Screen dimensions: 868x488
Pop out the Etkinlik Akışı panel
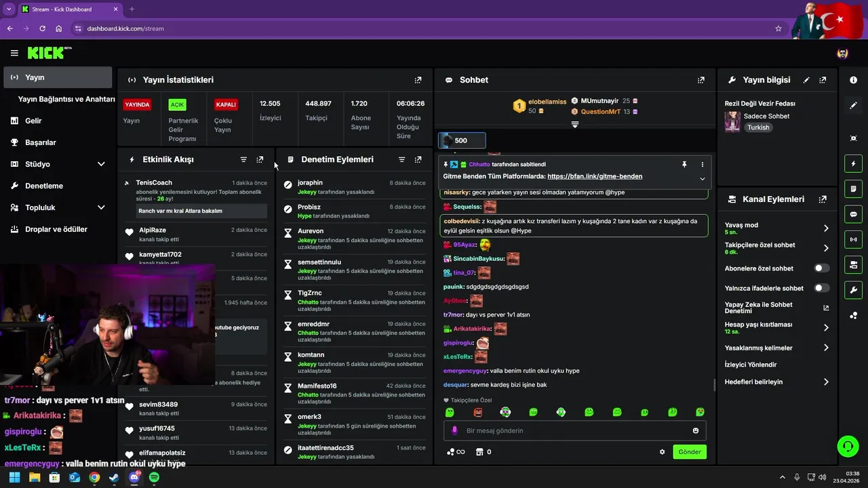tap(260, 159)
